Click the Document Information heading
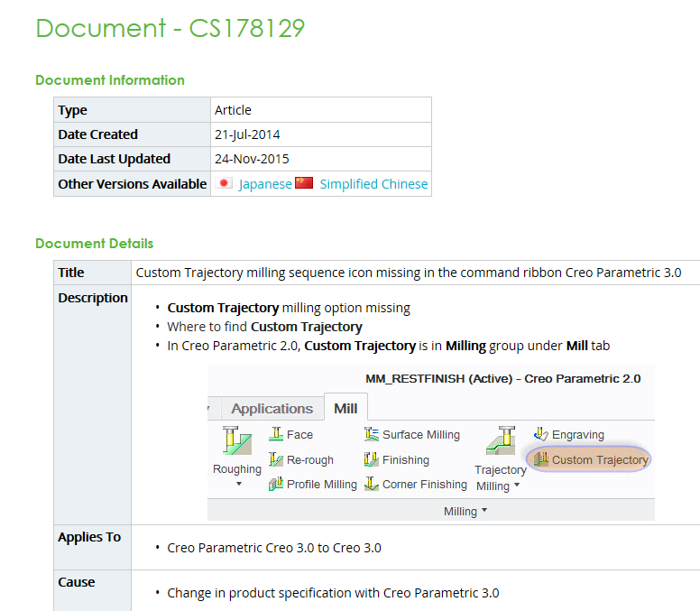The image size is (700, 611). click(x=110, y=80)
